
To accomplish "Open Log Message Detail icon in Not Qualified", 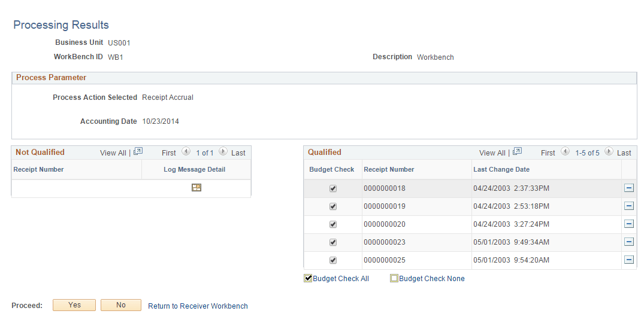I will click(196, 188).
